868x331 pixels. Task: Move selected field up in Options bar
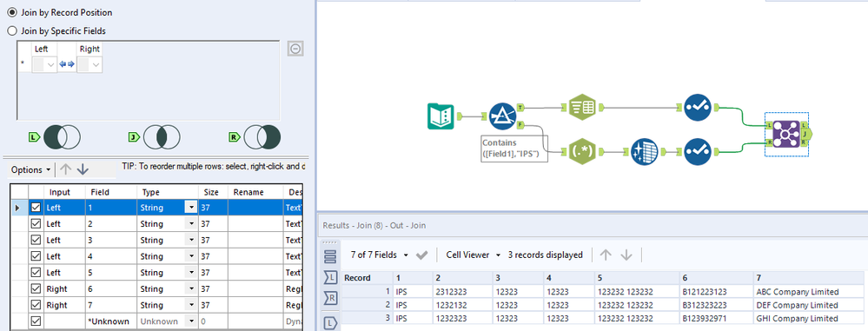(x=65, y=169)
